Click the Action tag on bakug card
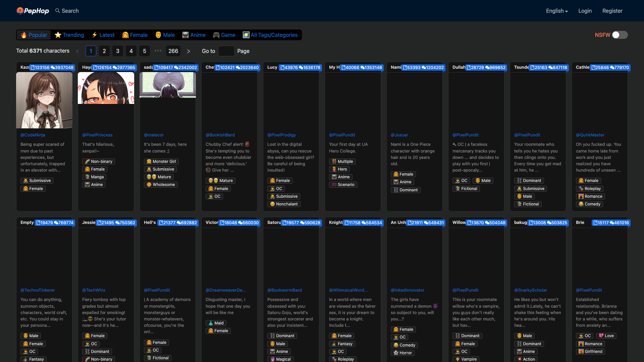 (526, 359)
